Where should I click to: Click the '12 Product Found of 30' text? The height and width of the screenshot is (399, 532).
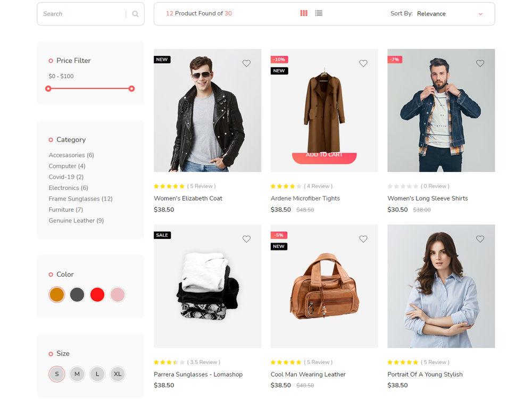pyautogui.click(x=199, y=13)
